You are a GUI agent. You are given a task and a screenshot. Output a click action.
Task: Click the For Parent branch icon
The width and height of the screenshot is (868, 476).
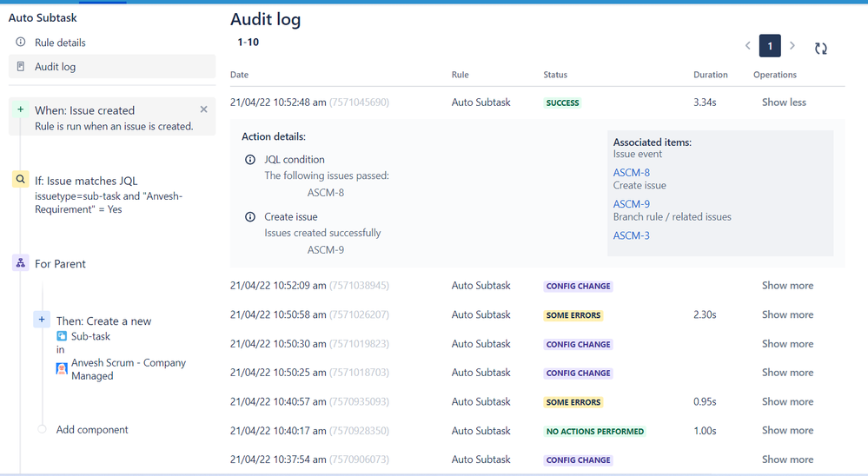point(21,263)
